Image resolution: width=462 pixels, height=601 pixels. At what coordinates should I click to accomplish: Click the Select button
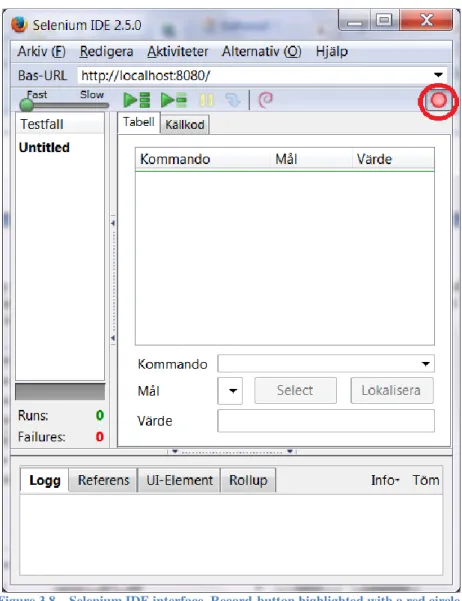point(295,390)
